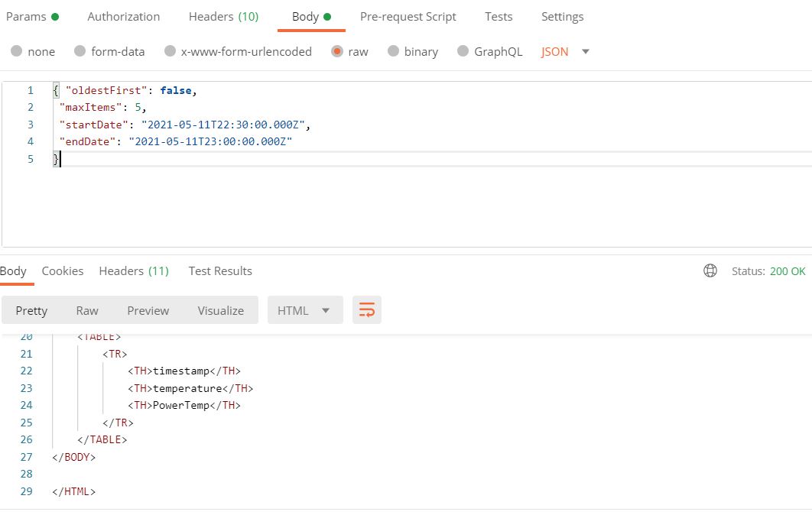812x515 pixels.
Task: Click the wrap lines icon button
Action: coord(367,310)
